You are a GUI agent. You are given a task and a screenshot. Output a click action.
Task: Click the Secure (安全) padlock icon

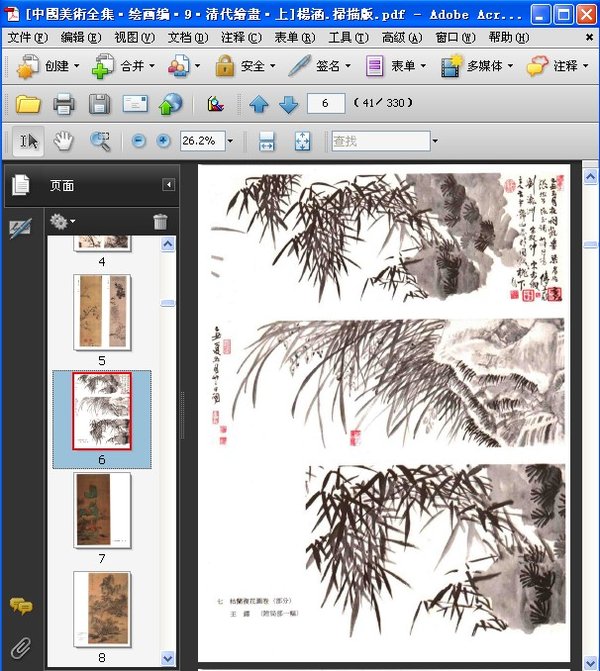[x=225, y=66]
